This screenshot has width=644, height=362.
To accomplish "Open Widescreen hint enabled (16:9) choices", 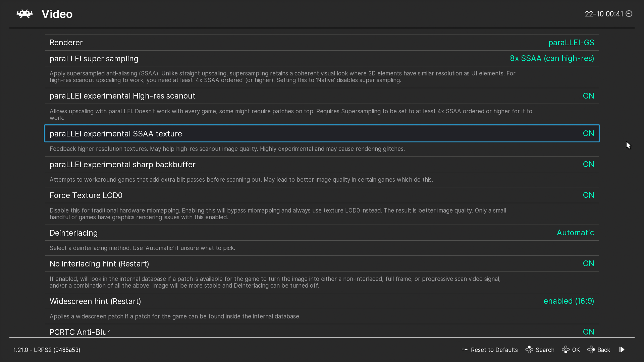I will [x=569, y=301].
